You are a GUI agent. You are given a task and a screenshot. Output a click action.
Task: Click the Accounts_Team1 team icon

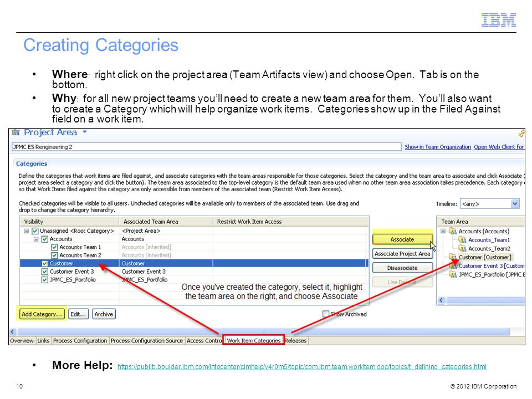tap(462, 240)
